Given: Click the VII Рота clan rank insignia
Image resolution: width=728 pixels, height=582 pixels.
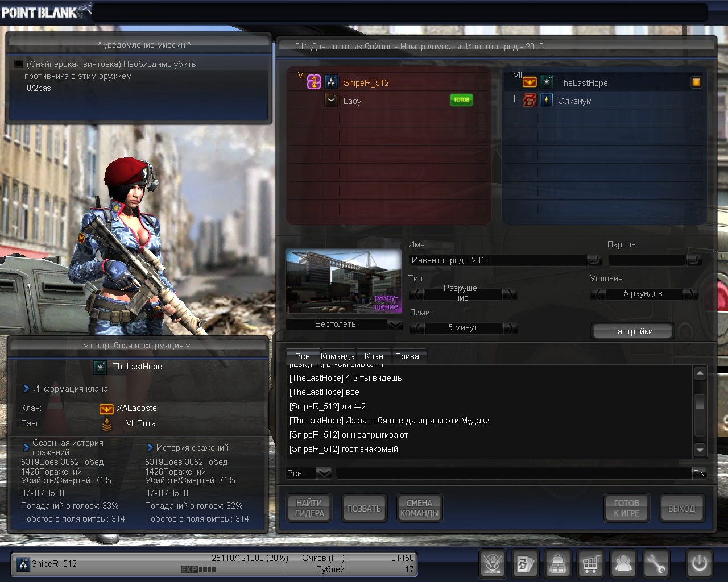Looking at the screenshot, I should coord(106,424).
